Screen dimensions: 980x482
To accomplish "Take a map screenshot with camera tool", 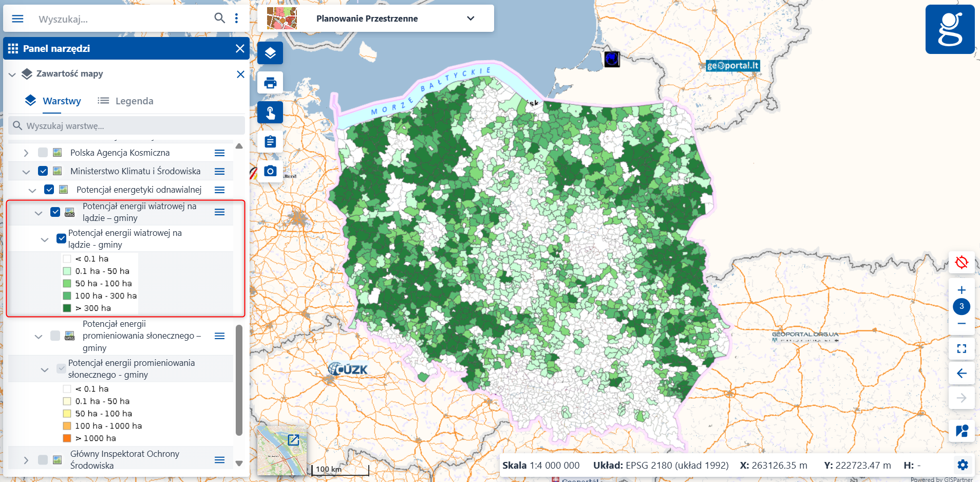I will 270,170.
